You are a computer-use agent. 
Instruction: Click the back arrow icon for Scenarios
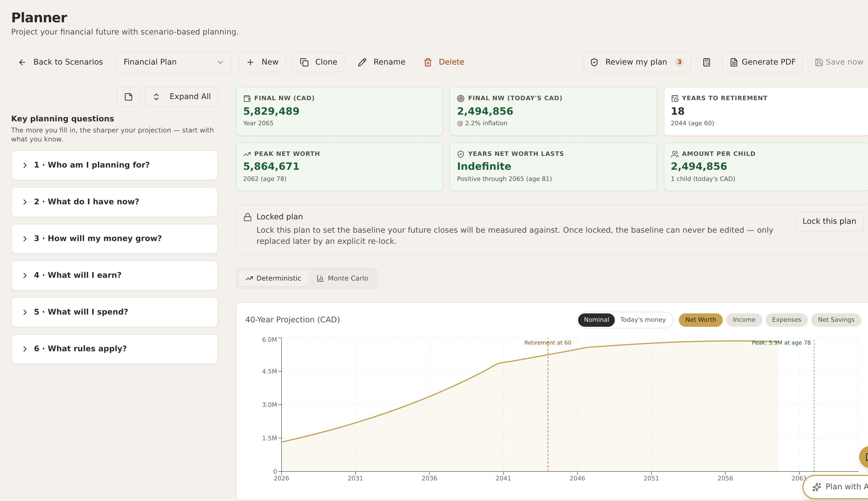(x=22, y=62)
